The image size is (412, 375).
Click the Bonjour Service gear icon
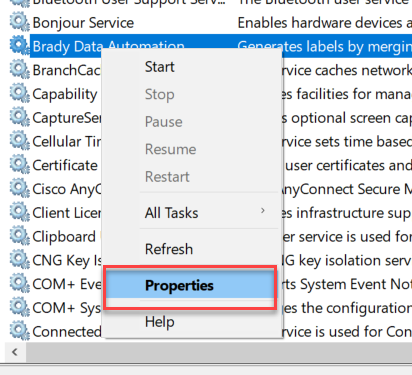click(19, 23)
